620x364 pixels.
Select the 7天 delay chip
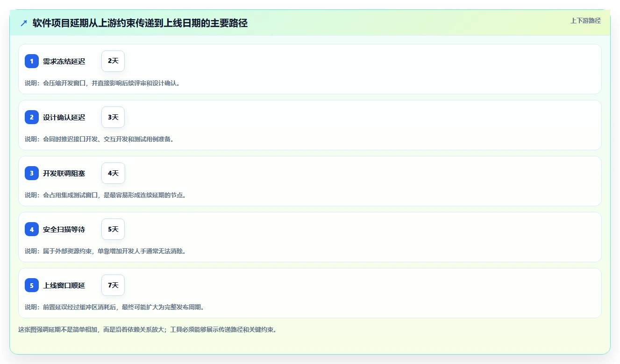click(113, 285)
